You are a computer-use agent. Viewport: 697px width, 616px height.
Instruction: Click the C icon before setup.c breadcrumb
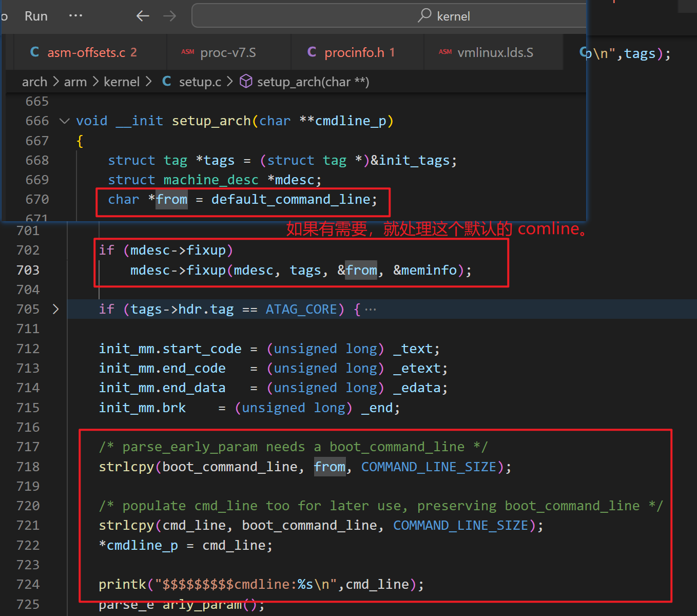click(167, 81)
